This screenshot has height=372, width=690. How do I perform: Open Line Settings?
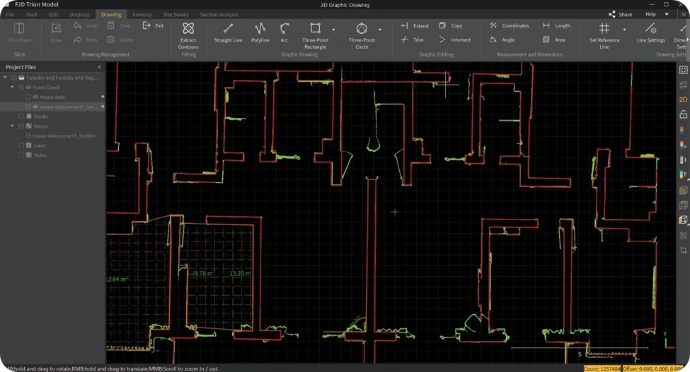coord(650,33)
